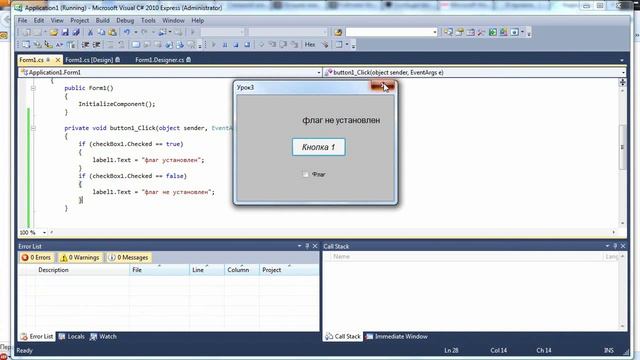Open Properties Window toolbar icon
This screenshot has width=640, height=360.
460,32
